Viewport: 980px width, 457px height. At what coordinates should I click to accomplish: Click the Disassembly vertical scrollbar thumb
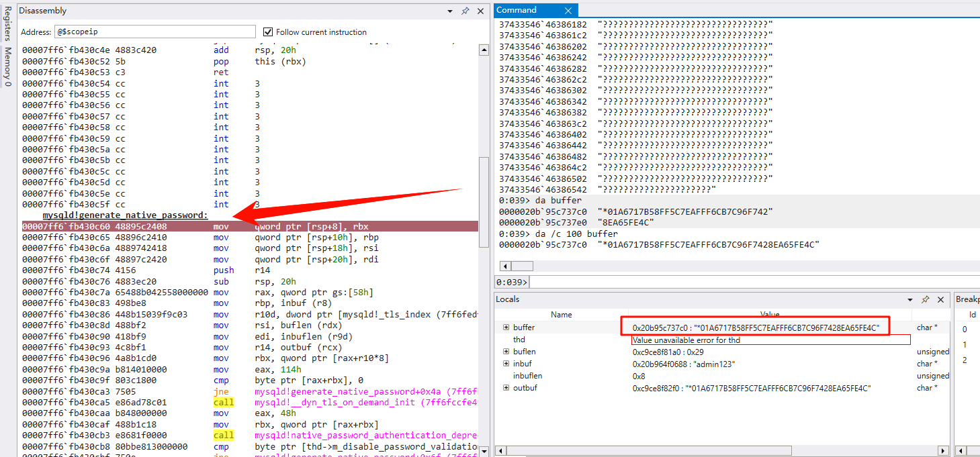(484, 201)
